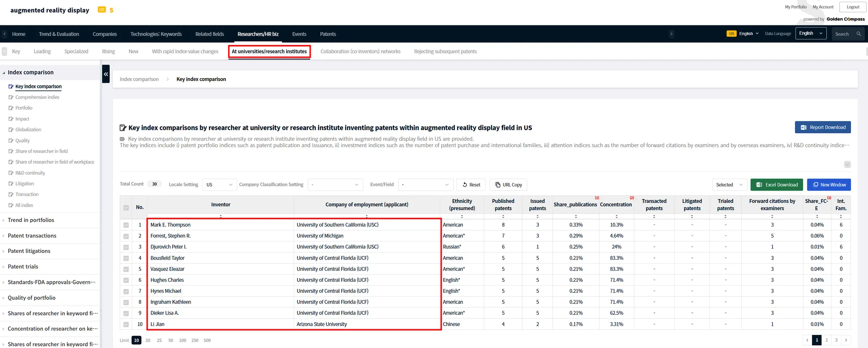Image resolution: width=868 pixels, height=348 pixels.
Task: Toggle checkbox for row 10 Li Jian
Action: [x=126, y=325]
